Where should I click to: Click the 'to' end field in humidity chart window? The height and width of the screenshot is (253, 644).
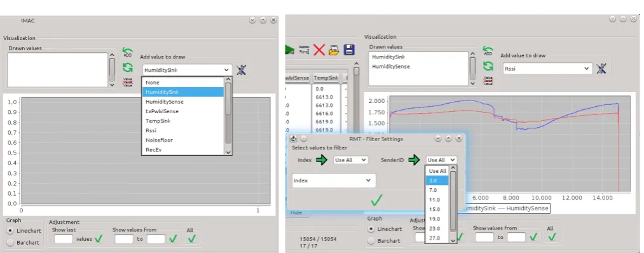tap(516, 237)
